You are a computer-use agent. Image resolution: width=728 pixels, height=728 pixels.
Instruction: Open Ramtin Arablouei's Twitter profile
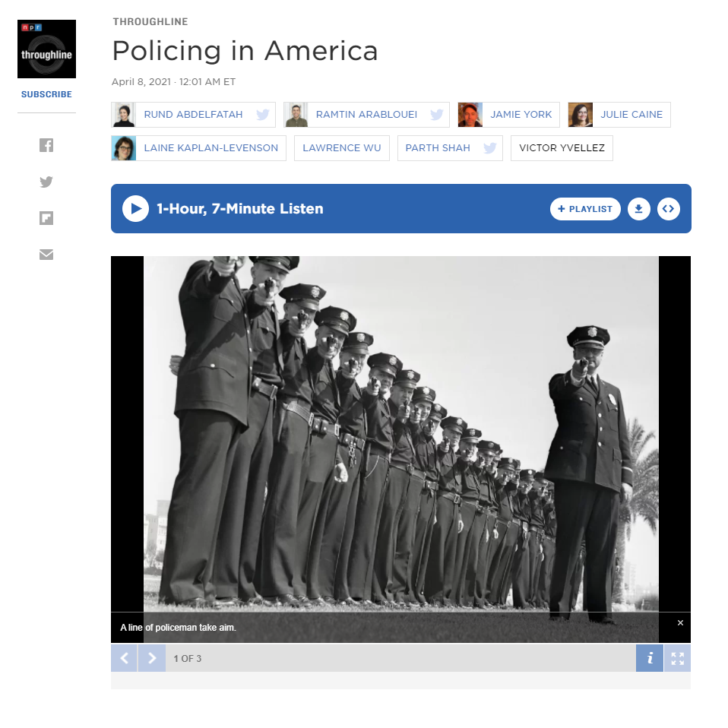click(436, 115)
